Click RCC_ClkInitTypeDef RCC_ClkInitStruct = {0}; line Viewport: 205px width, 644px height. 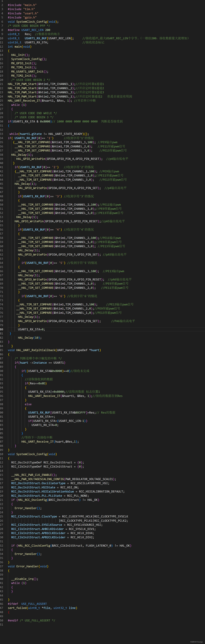point(48,466)
